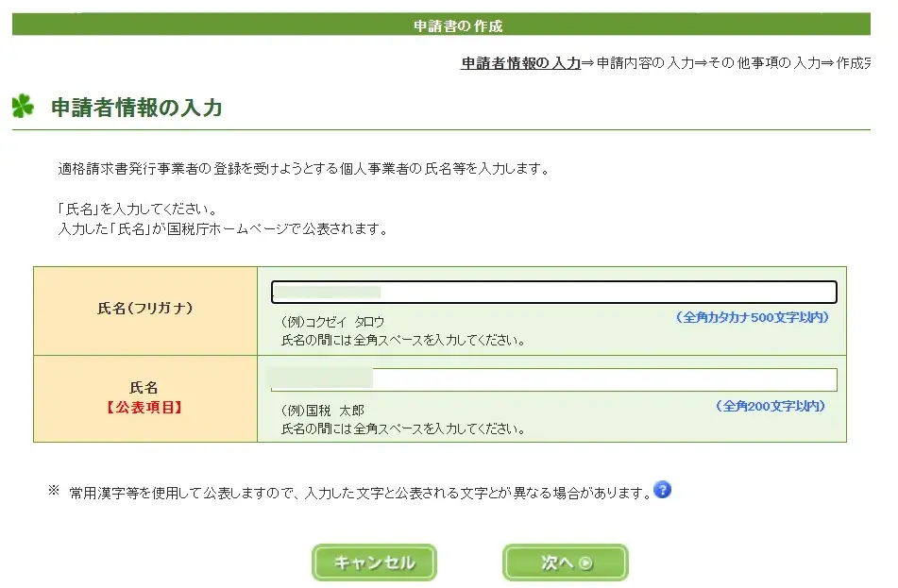Select その他事項の入力 in the breadcrumb

[765, 63]
